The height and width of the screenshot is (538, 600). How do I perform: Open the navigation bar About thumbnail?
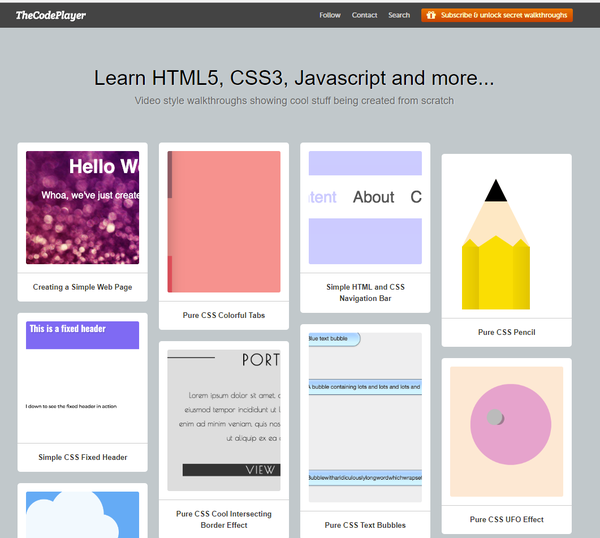point(365,207)
